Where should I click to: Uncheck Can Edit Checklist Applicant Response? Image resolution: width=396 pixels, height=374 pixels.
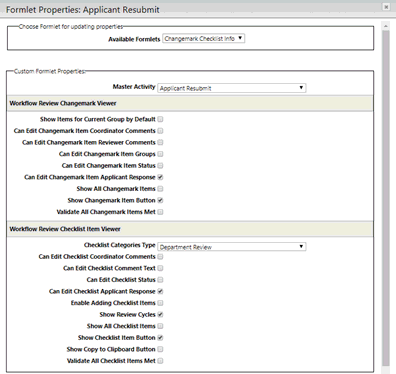(x=160, y=291)
